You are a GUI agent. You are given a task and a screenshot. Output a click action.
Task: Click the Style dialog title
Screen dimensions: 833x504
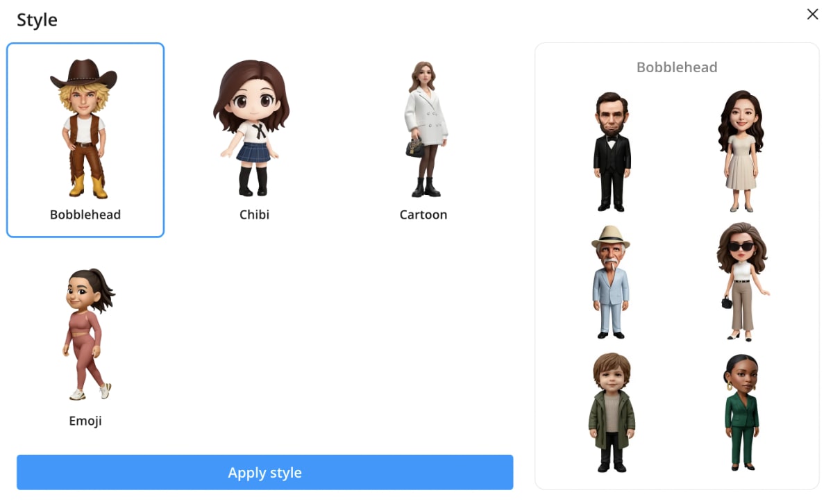click(x=37, y=20)
